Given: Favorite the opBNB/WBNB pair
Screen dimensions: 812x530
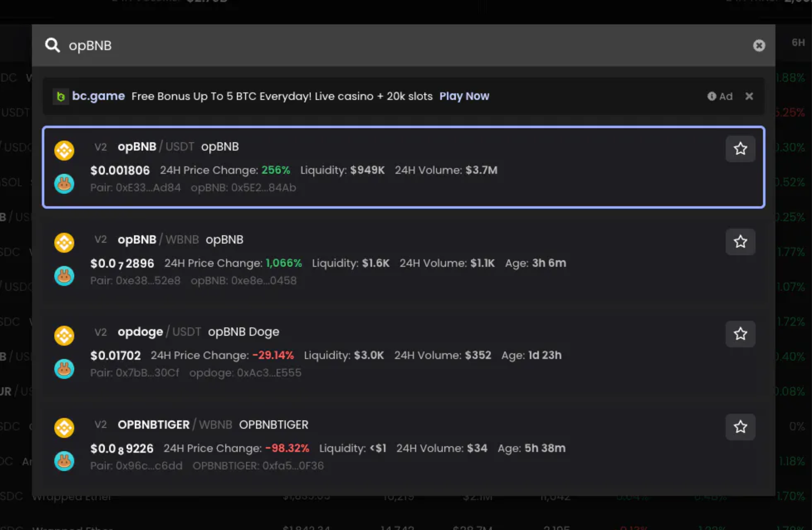Looking at the screenshot, I should pyautogui.click(x=740, y=242).
